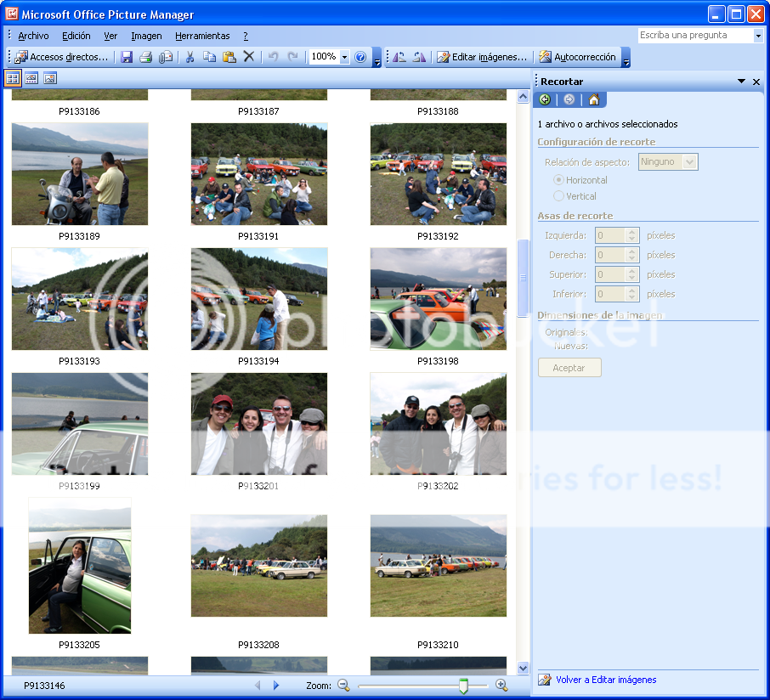Select thumbnail P9133192

(438, 174)
